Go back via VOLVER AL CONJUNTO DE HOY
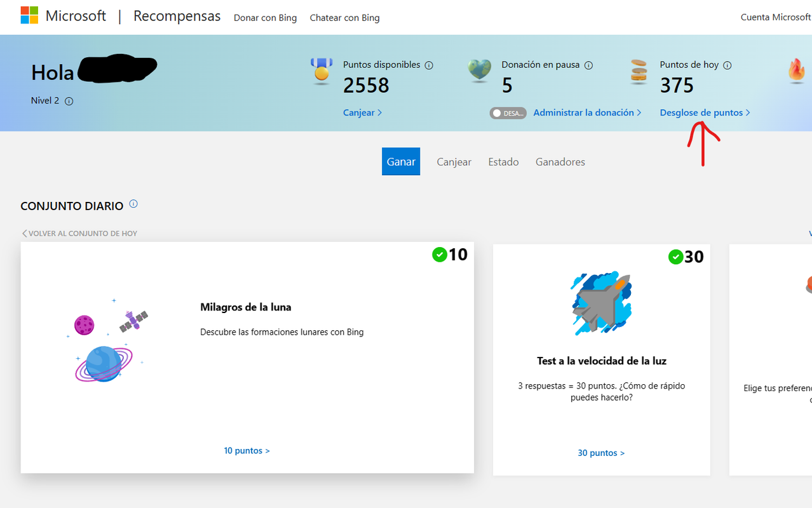 point(79,234)
